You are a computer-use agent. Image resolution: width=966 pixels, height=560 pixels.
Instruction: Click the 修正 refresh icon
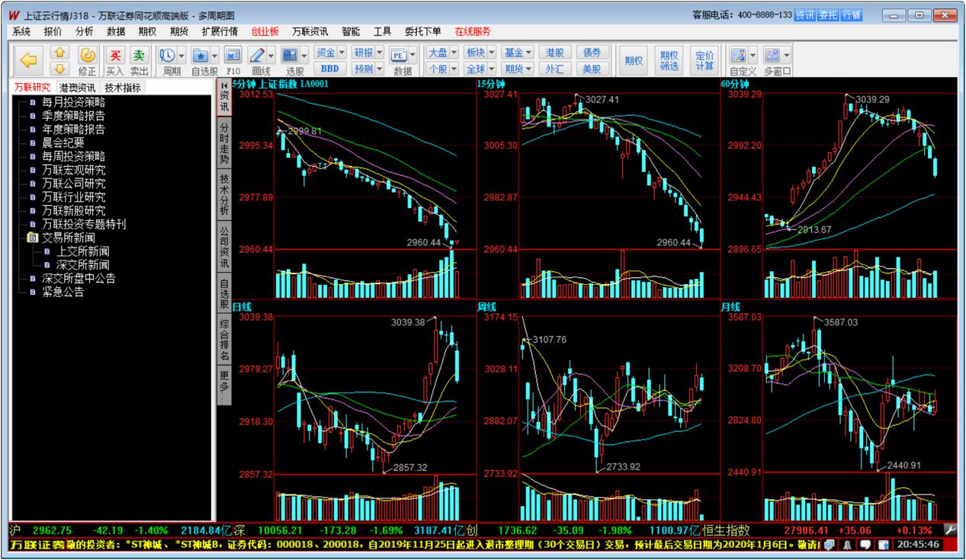click(x=88, y=56)
